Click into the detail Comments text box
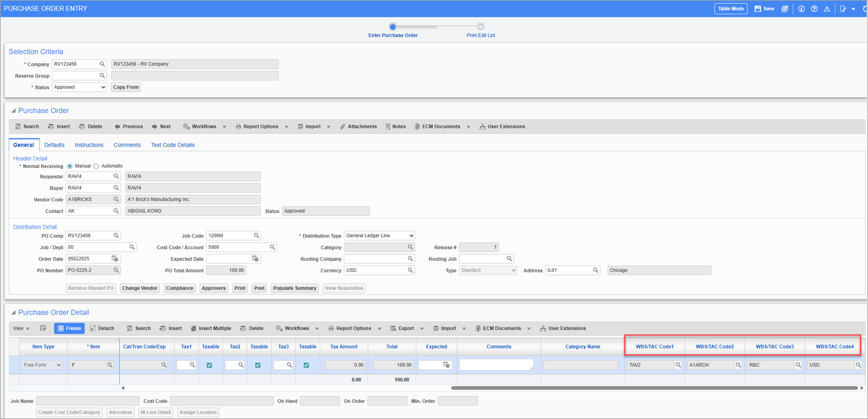The image size is (868, 419). point(496,365)
